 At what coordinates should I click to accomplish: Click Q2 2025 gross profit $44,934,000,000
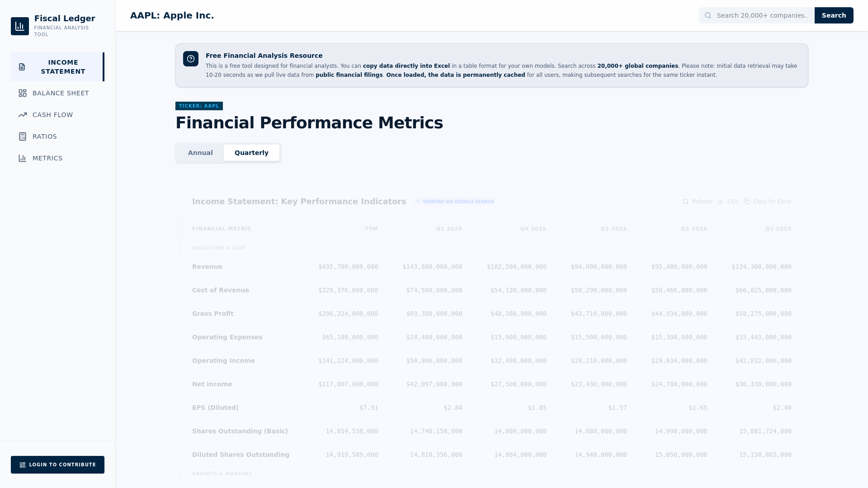(679, 314)
